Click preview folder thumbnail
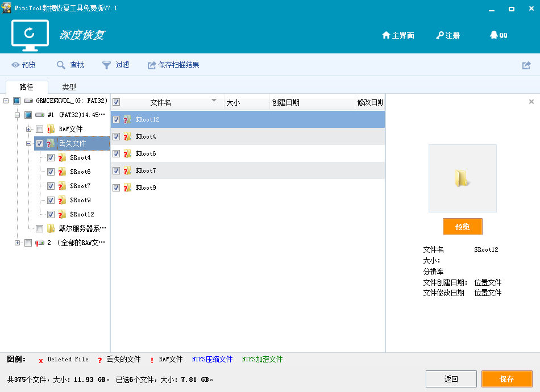 (463, 178)
